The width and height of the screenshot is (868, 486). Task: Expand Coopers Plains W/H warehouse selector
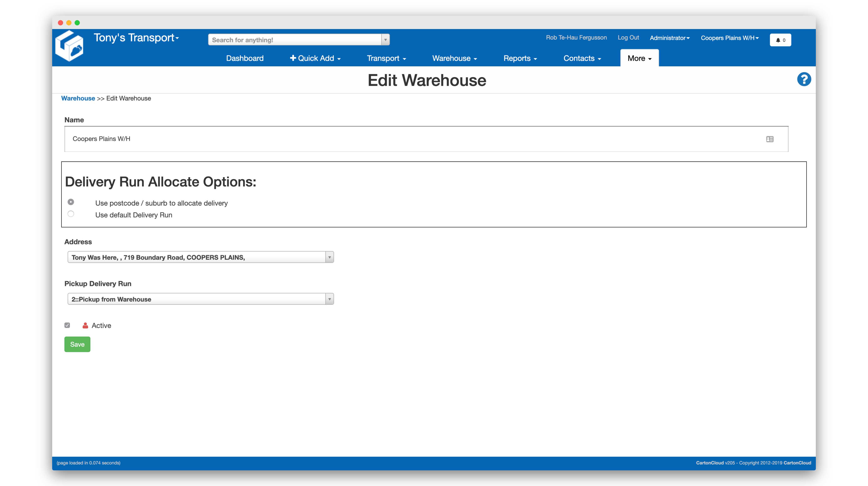[729, 38]
